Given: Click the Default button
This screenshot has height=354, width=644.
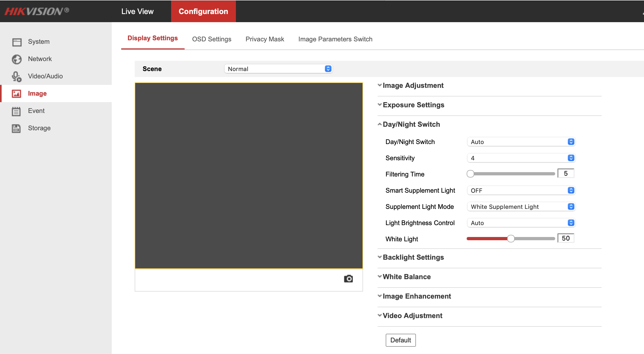Looking at the screenshot, I should click(x=401, y=340).
